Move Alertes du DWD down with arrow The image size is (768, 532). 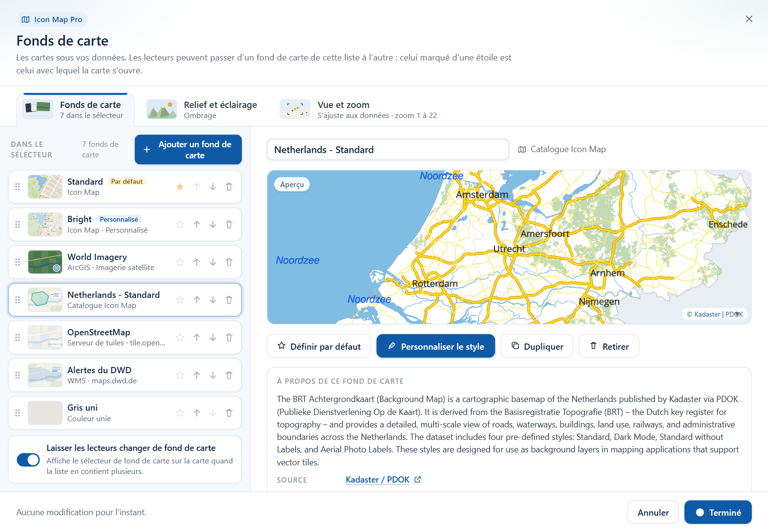213,375
